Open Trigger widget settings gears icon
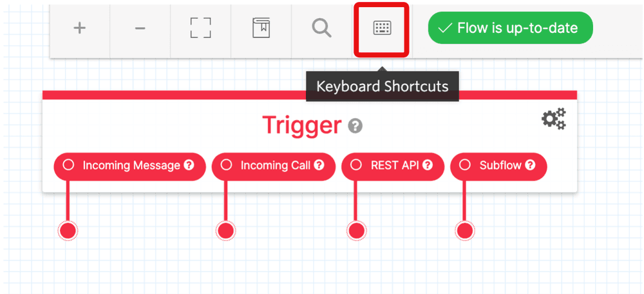This screenshot has width=644, height=294. [553, 119]
